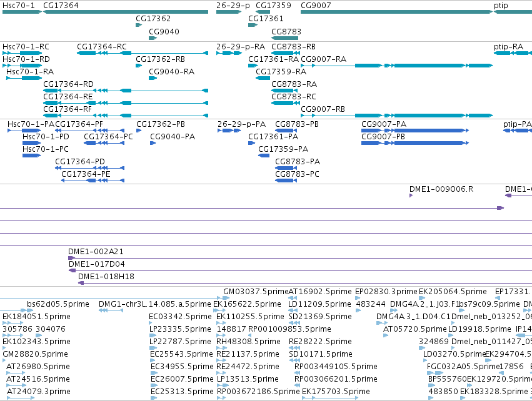Select protein CG17362-PB
Screen dimensions: 532x401
tap(139, 131)
